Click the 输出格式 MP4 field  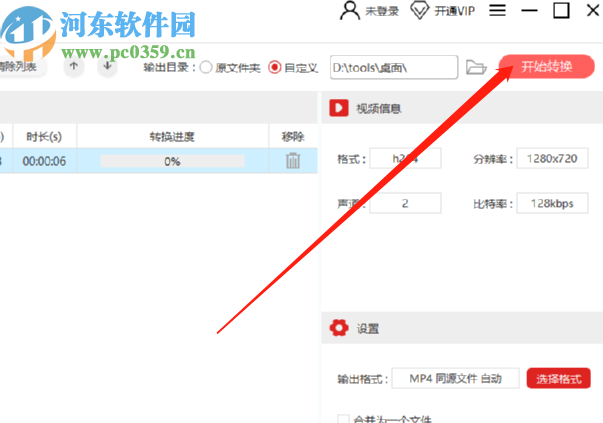[455, 378]
